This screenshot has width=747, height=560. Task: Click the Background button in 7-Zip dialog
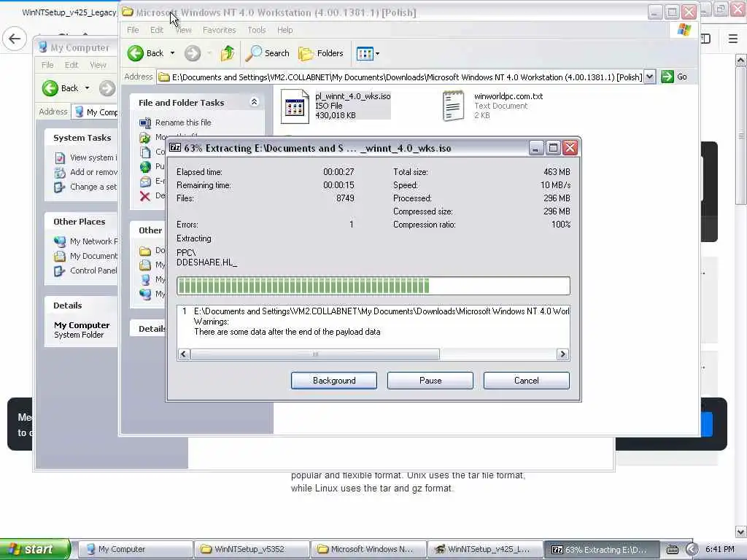click(334, 381)
